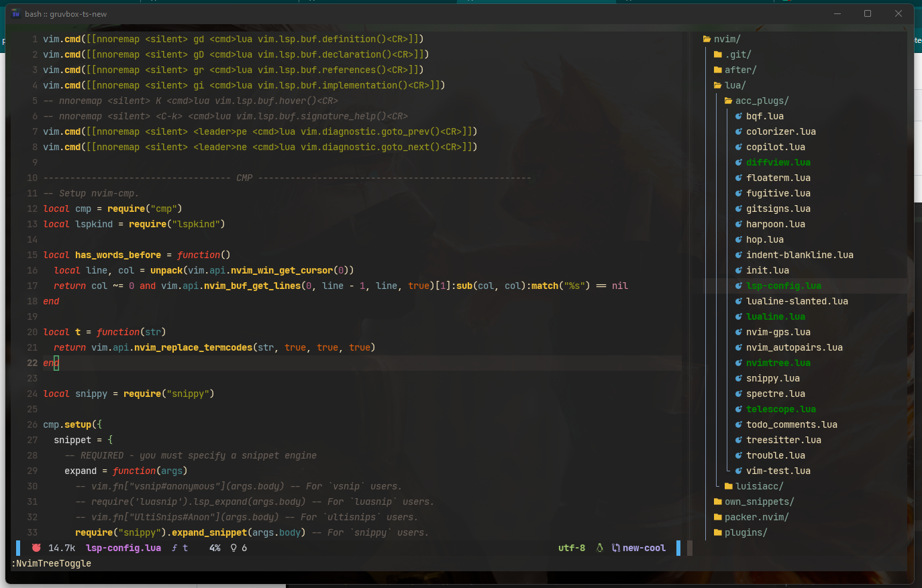The width and height of the screenshot is (922, 588).
Task: Click require("snippy") on line 24
Action: pyautogui.click(x=169, y=394)
